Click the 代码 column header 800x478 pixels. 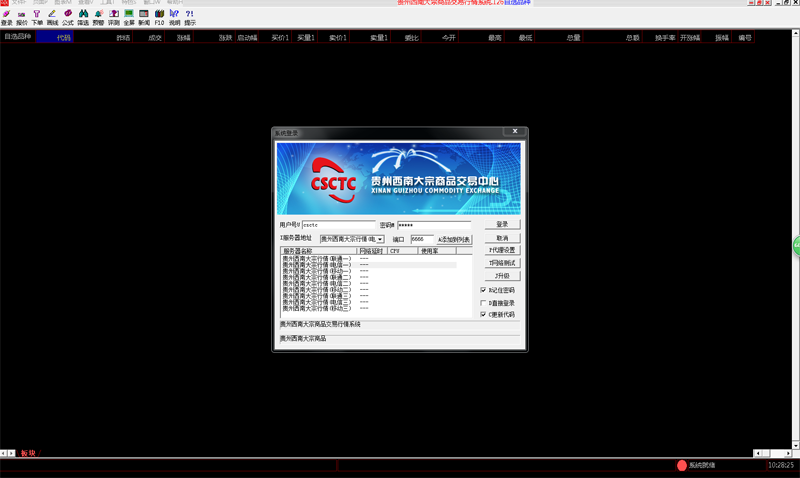click(x=64, y=38)
